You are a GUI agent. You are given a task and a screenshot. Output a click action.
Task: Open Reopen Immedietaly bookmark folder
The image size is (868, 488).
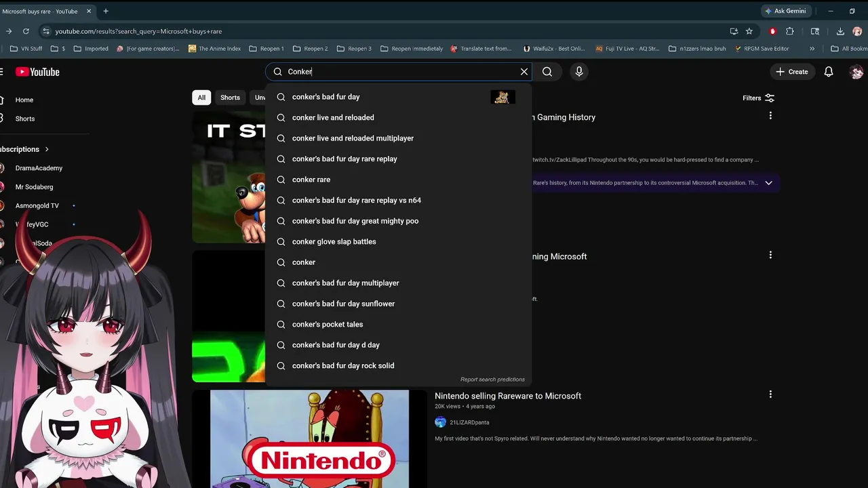412,49
